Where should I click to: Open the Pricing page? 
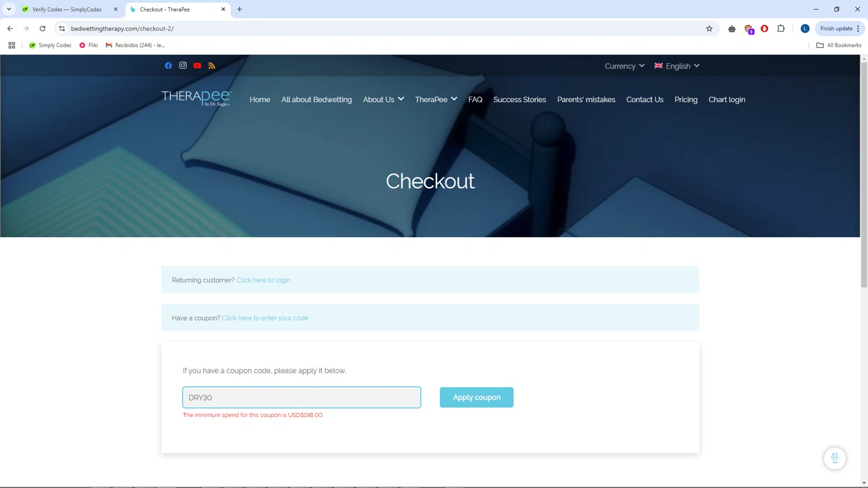tap(686, 99)
